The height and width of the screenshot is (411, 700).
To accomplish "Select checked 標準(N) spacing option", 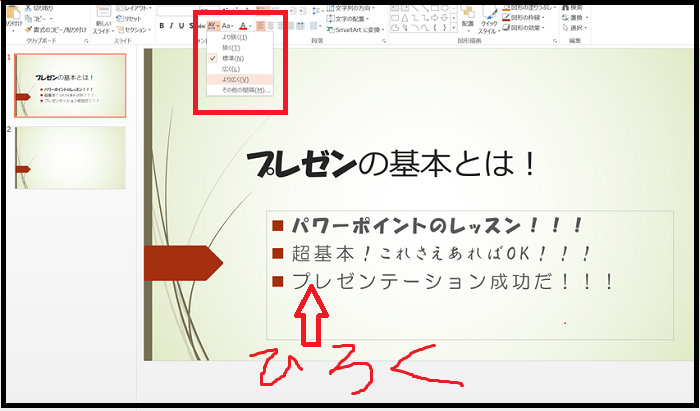I will pyautogui.click(x=240, y=58).
